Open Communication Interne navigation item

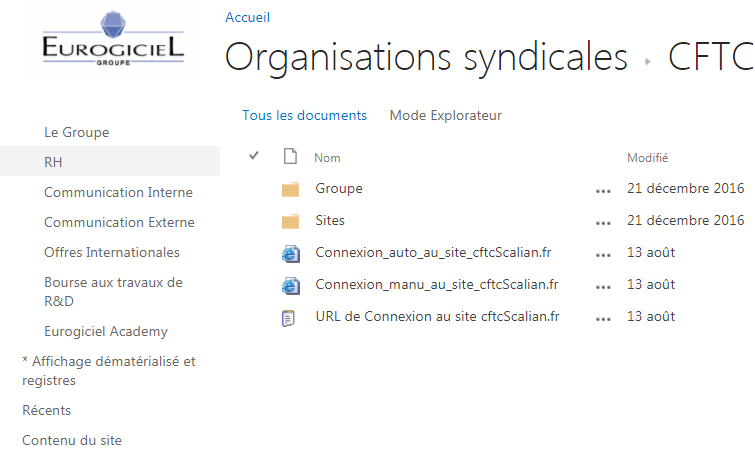[118, 193]
